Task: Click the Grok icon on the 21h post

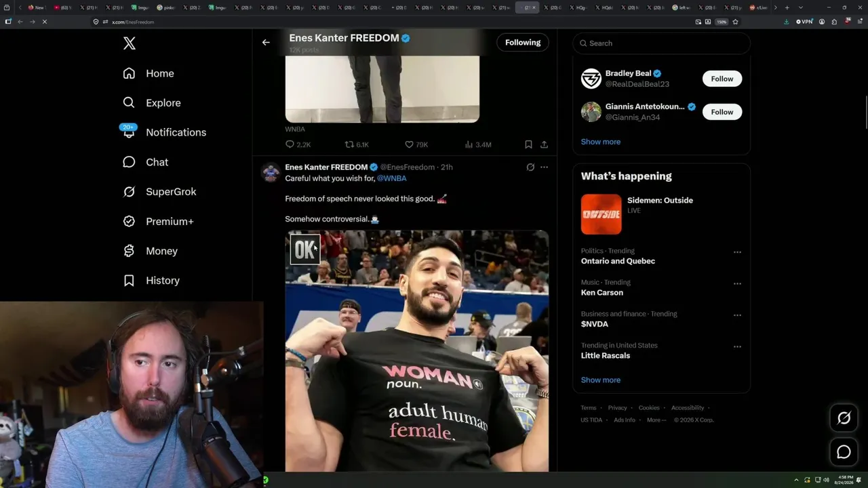Action: point(530,167)
